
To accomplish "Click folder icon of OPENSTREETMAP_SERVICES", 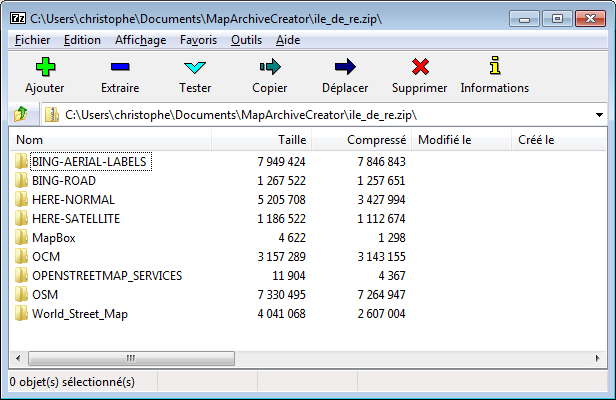I will point(21,276).
